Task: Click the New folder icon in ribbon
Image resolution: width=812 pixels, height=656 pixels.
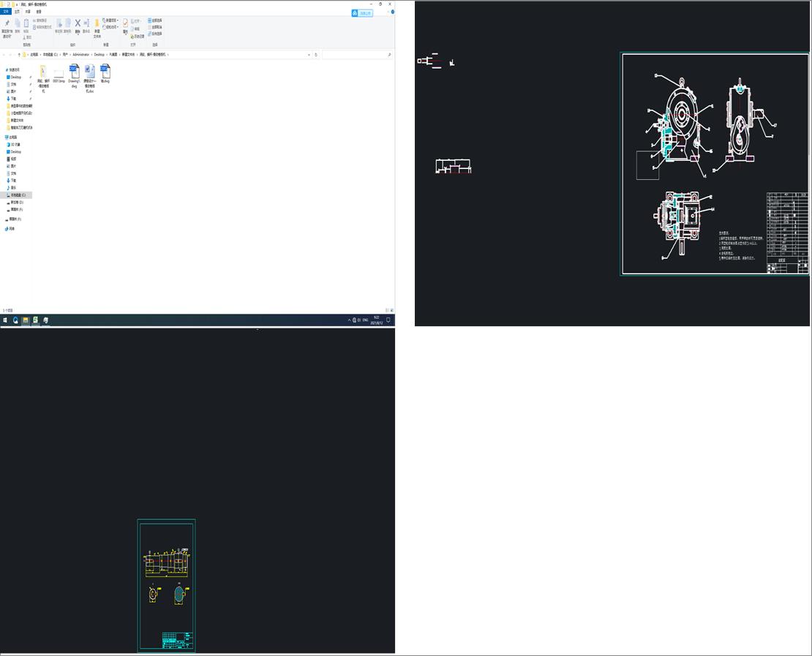Action: (x=97, y=24)
